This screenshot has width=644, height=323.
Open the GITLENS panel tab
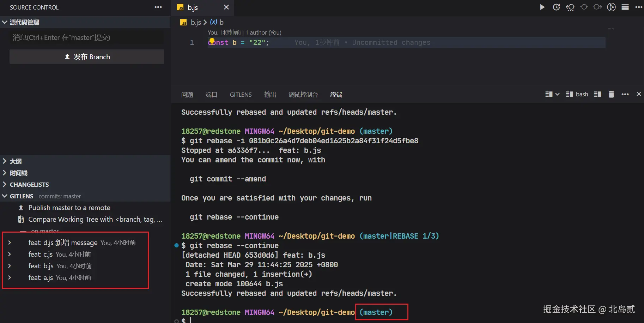coord(241,95)
